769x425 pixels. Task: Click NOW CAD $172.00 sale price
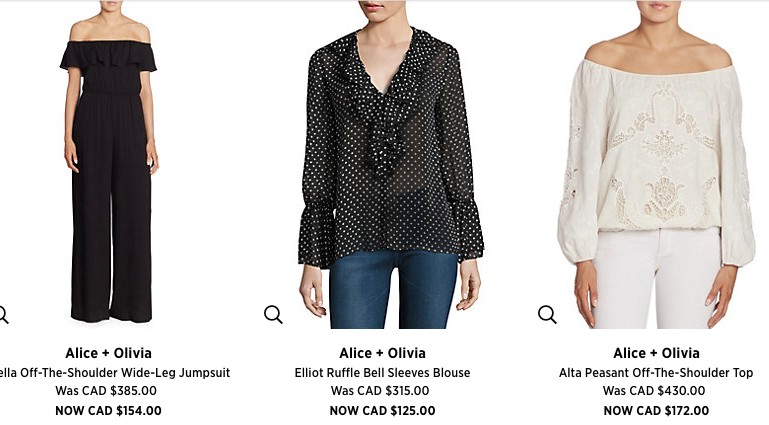point(656,411)
